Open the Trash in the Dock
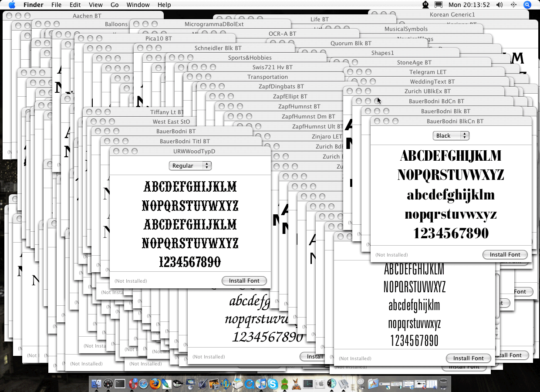Image resolution: width=540 pixels, height=392 pixels. click(443, 384)
